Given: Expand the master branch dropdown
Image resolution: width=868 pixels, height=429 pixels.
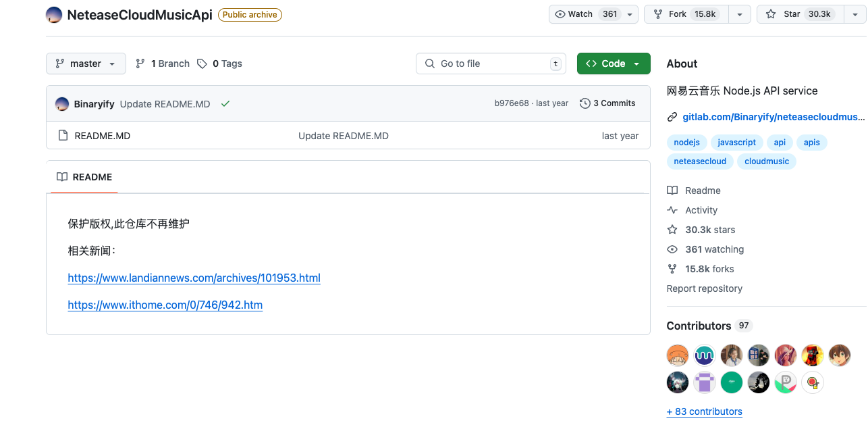Looking at the screenshot, I should (x=86, y=64).
